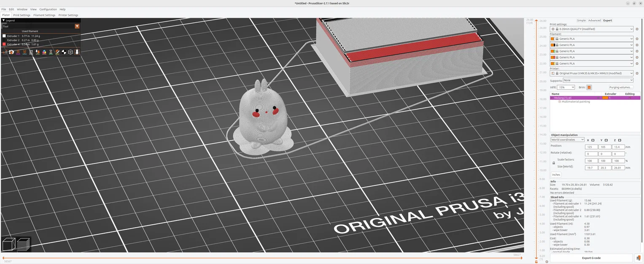Image resolution: width=644 pixels, height=264 pixels.
Task: Switch to Printer Settings tab
Action: 68,15
